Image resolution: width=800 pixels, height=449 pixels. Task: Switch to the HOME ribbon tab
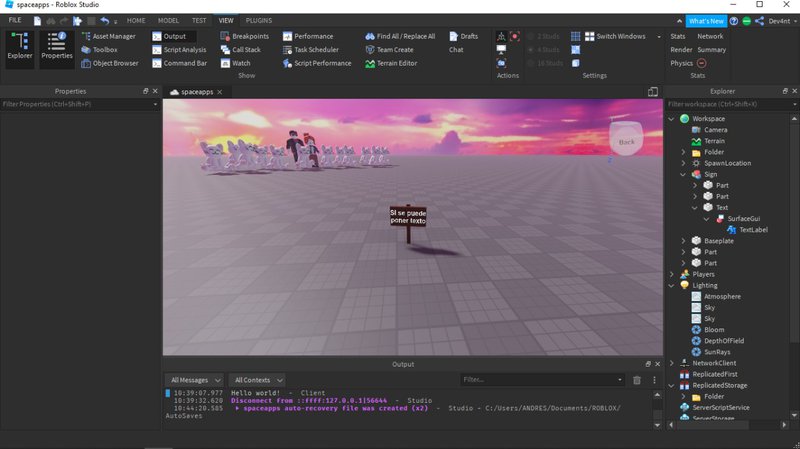click(136, 20)
